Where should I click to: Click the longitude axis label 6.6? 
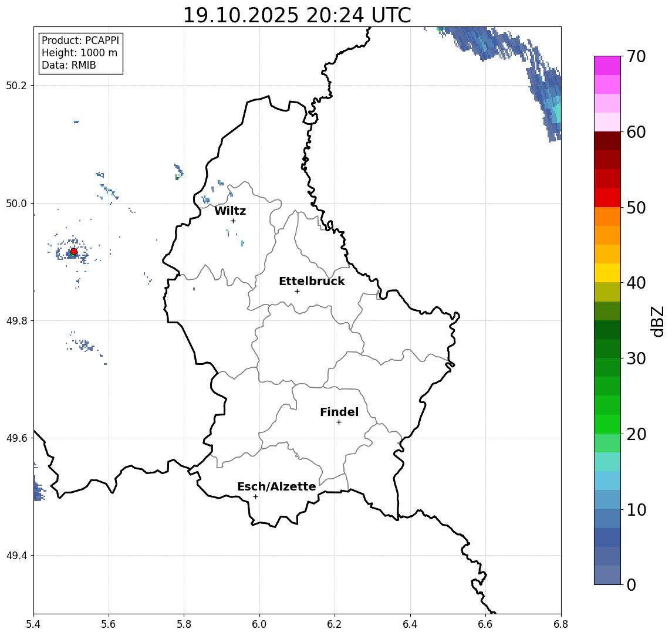point(485,624)
